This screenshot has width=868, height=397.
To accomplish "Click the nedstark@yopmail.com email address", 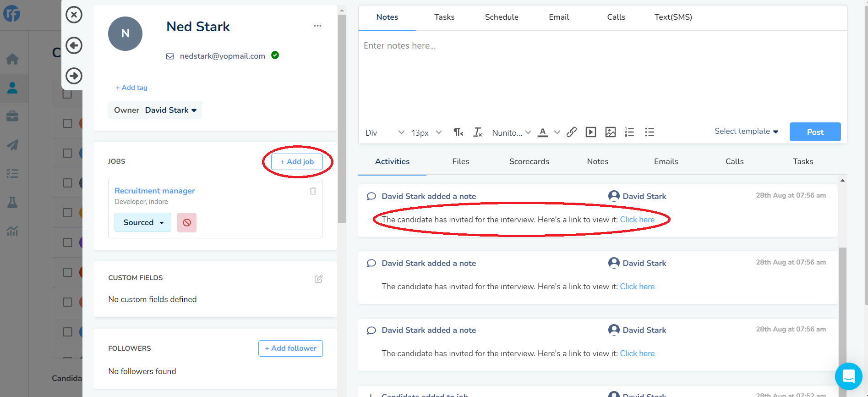I will click(x=223, y=56).
